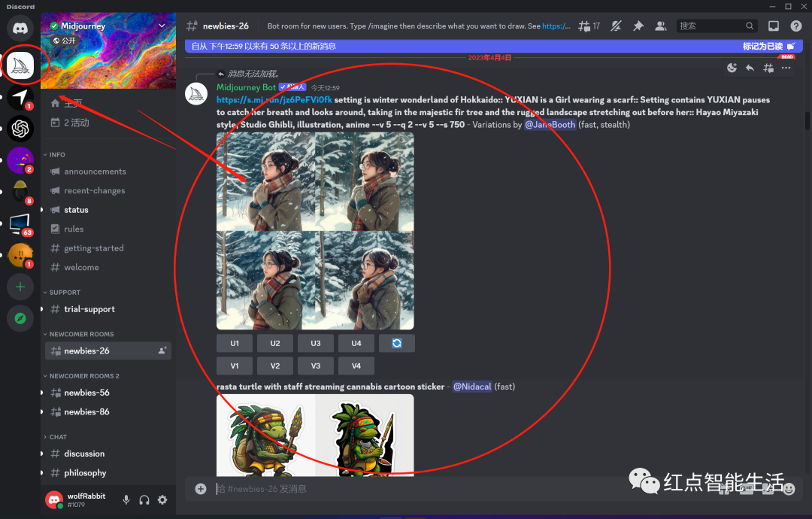Toggle channel notification mute

616,25
